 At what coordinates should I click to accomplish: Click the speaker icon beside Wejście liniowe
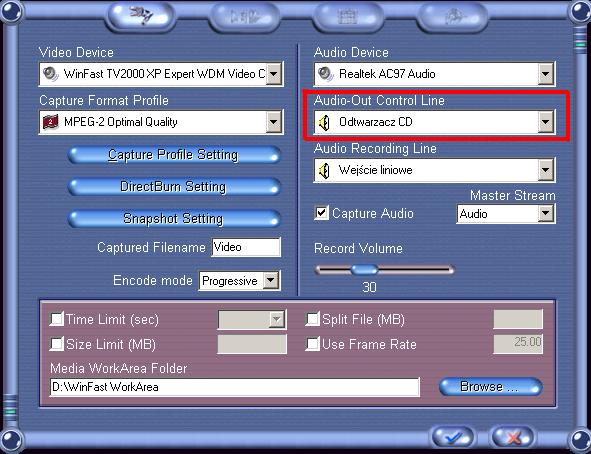pos(324,170)
